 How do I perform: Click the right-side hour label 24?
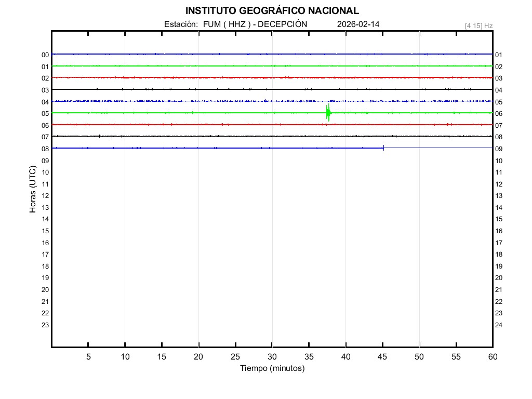(499, 325)
